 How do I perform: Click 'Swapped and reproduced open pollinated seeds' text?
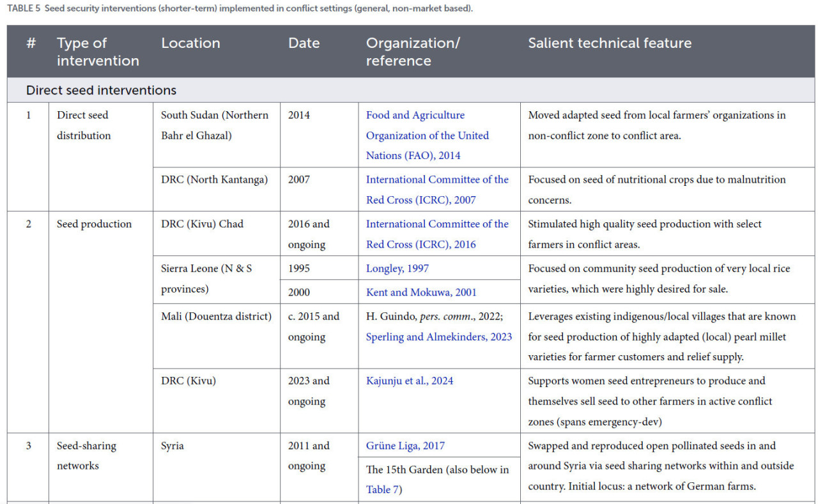click(x=661, y=466)
